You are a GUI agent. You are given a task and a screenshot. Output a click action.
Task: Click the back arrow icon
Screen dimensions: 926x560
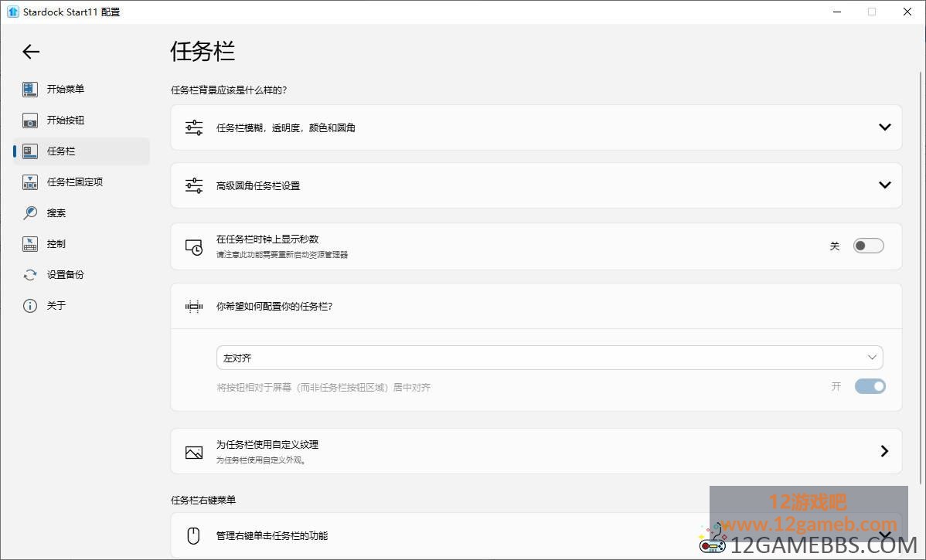pyautogui.click(x=31, y=52)
